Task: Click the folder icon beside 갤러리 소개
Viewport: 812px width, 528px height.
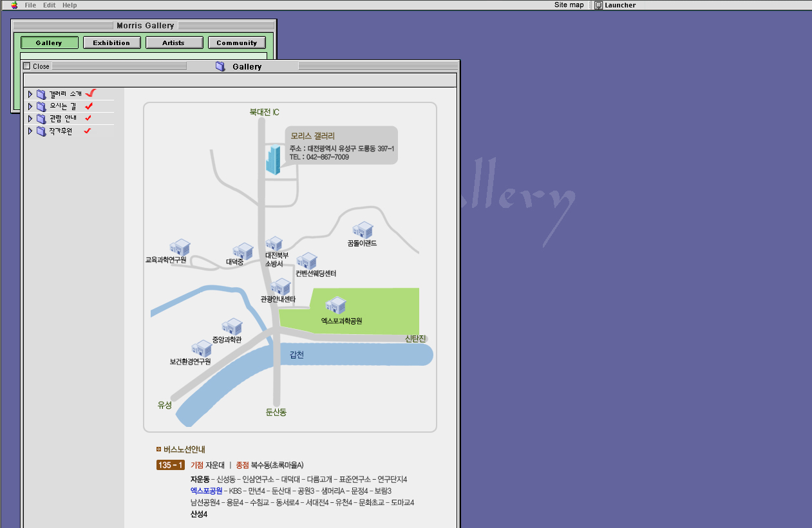Action: tap(41, 95)
